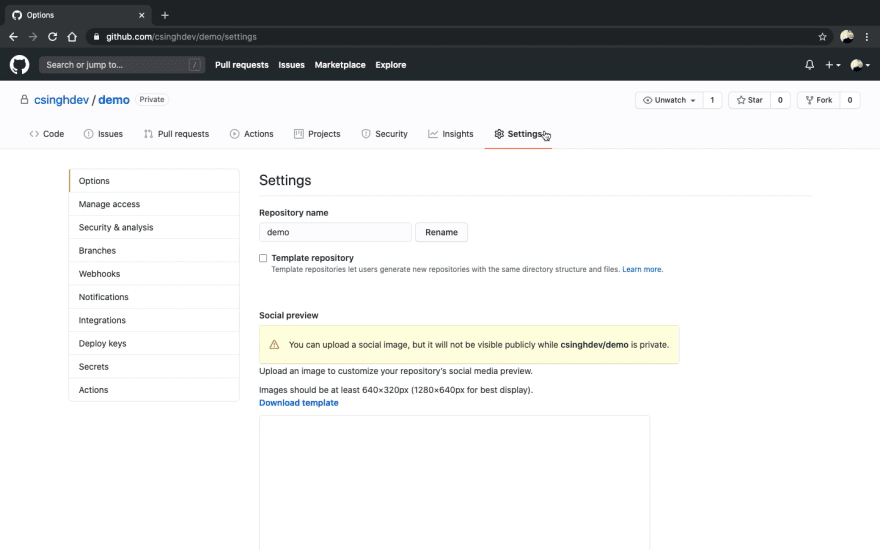Open Secrets in settings sidebar
The height and width of the screenshot is (550, 880).
pyautogui.click(x=154, y=366)
